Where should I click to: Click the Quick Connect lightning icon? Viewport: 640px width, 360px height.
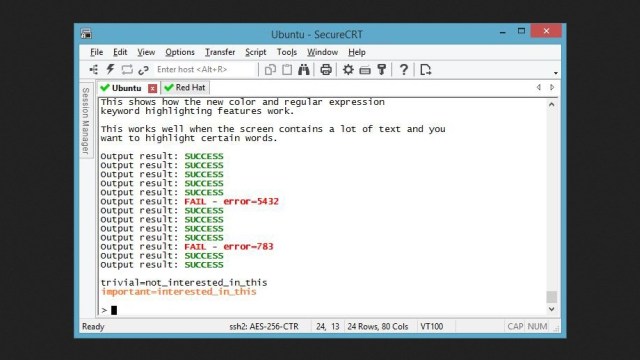tap(110, 69)
